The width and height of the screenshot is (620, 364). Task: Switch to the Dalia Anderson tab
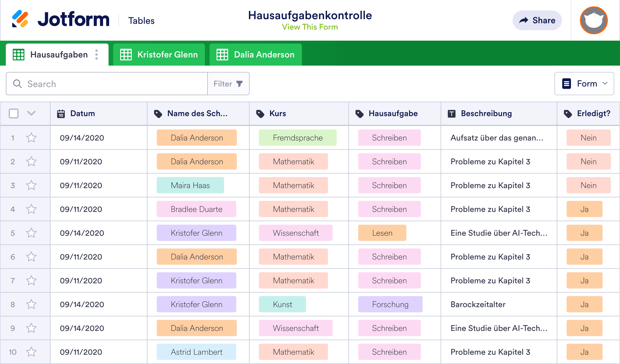coord(255,54)
